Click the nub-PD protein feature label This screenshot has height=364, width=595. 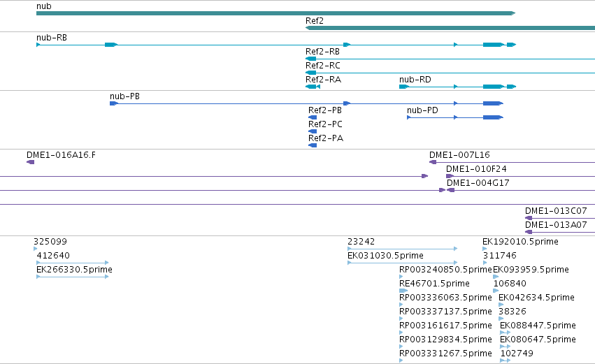[422, 110]
